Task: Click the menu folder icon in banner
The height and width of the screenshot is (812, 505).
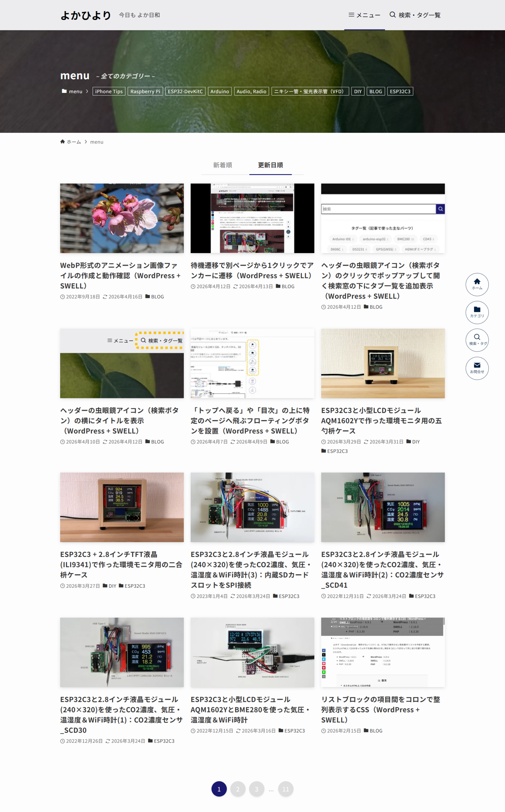Action: [64, 91]
